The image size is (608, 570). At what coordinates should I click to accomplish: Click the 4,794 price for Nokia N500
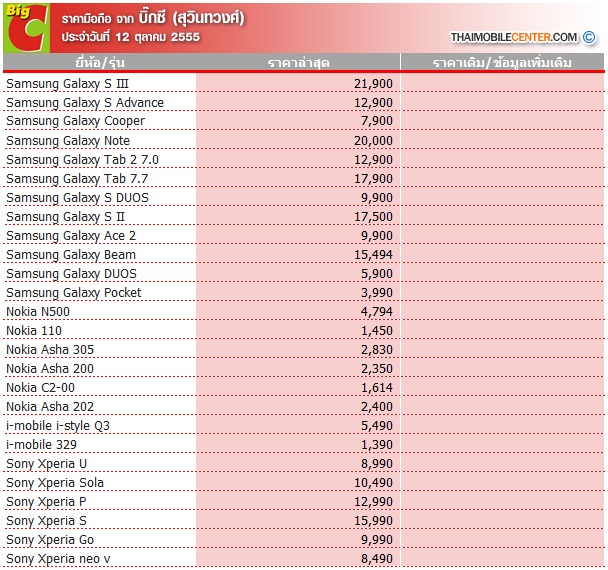click(x=377, y=312)
